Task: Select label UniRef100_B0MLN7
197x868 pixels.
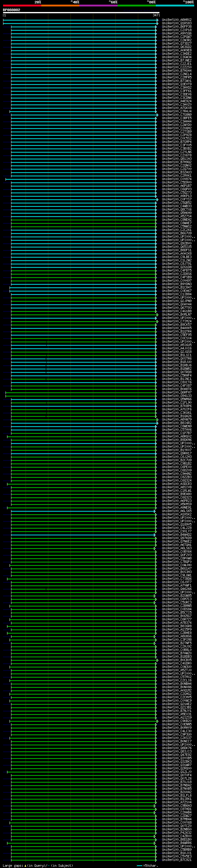Action: 176,314
